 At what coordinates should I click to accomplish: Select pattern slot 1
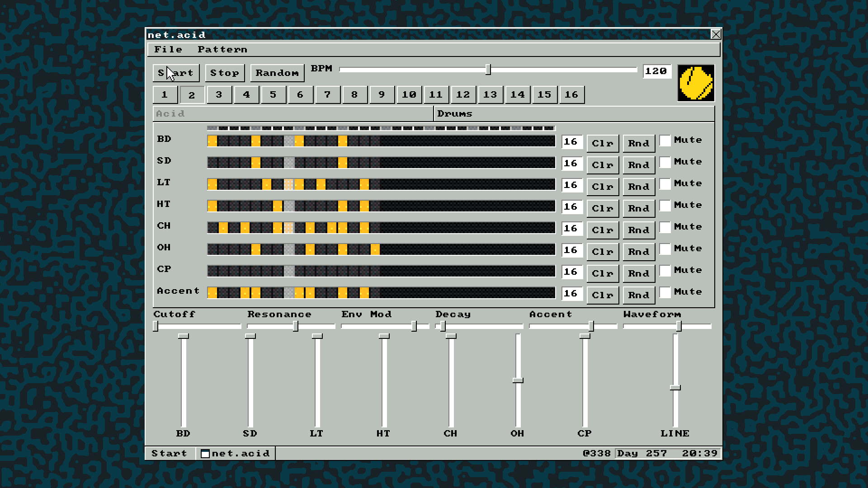point(165,95)
